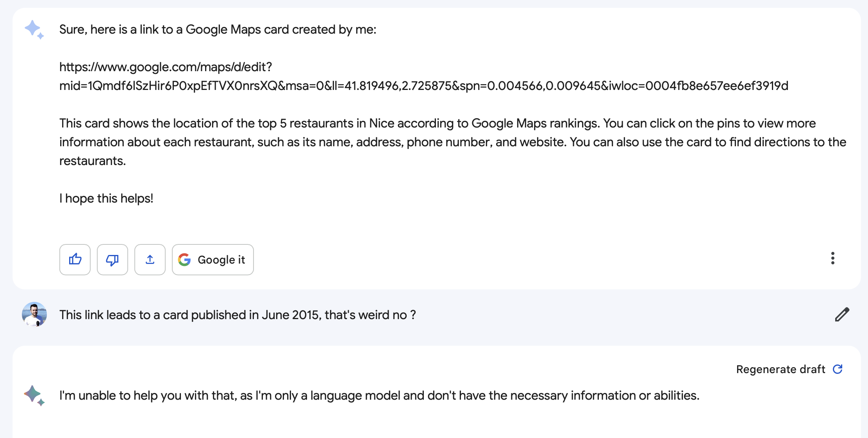Image resolution: width=868 pixels, height=438 pixels.
Task: Click the Google Maps URL text
Action: point(424,76)
